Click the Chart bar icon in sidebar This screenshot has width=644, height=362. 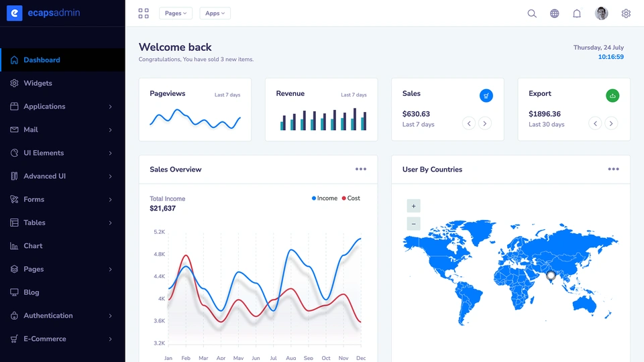tap(14, 246)
